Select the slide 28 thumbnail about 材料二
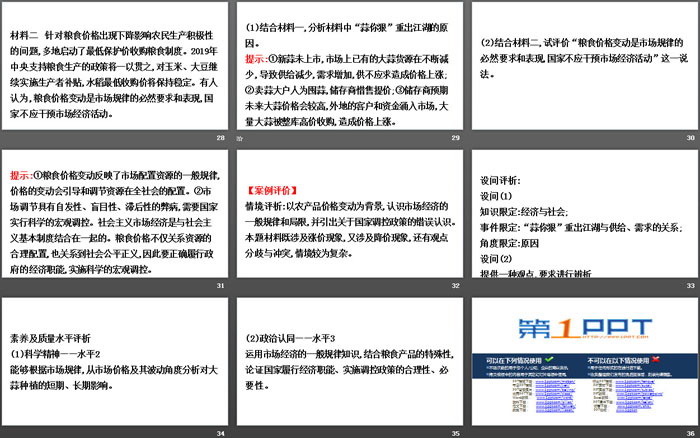This screenshot has height=438, width=700. tap(115, 65)
